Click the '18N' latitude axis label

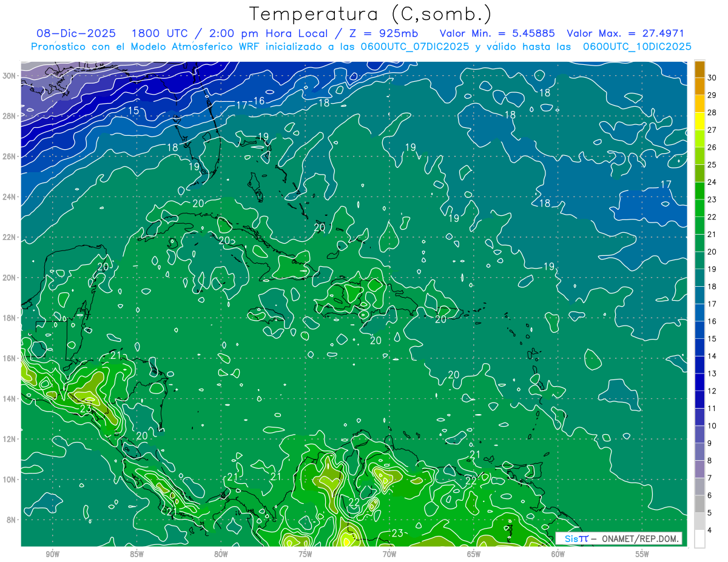9,318
